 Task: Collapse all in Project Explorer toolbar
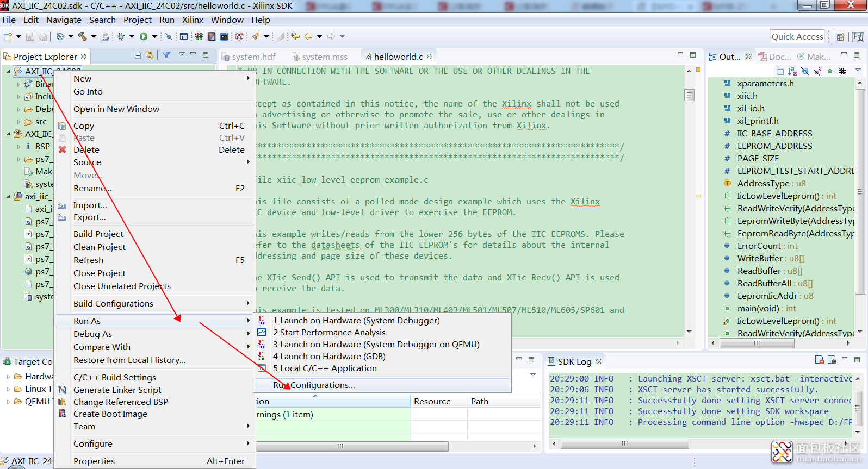point(138,55)
